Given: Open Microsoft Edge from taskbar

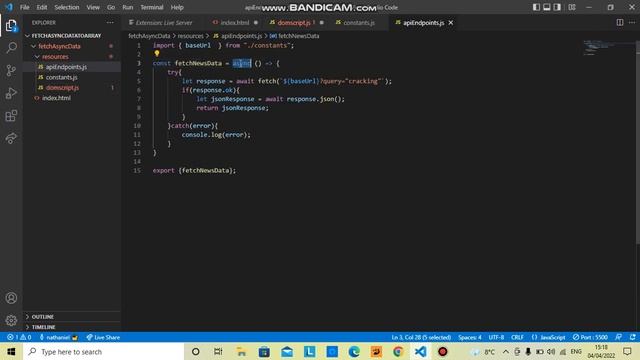Looking at the screenshot, I should tap(353, 351).
